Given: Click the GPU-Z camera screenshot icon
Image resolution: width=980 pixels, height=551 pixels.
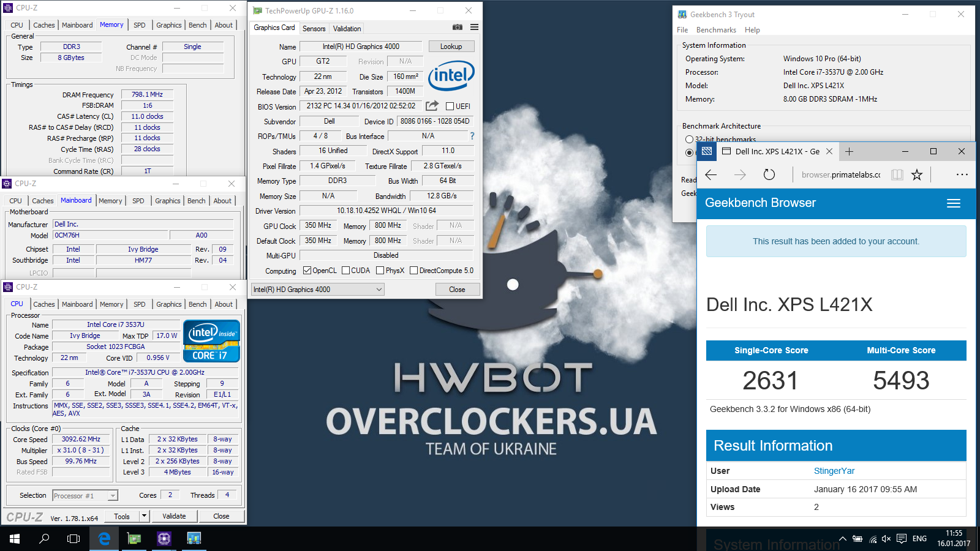Looking at the screenshot, I should 458,27.
